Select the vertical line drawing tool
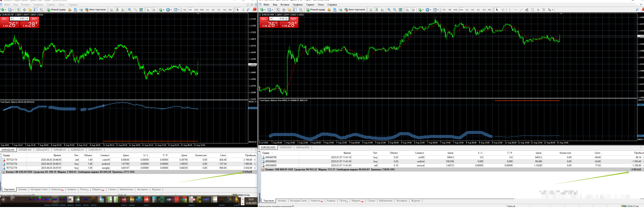Image resolution: width=644 pixels, height=209 pixels. tap(510, 10)
